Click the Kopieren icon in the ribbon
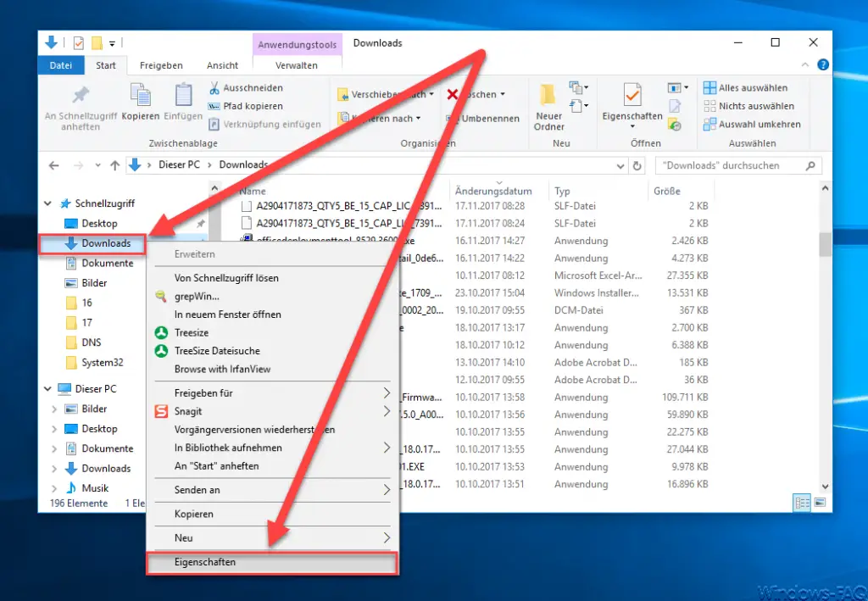The image size is (868, 601). [141, 96]
